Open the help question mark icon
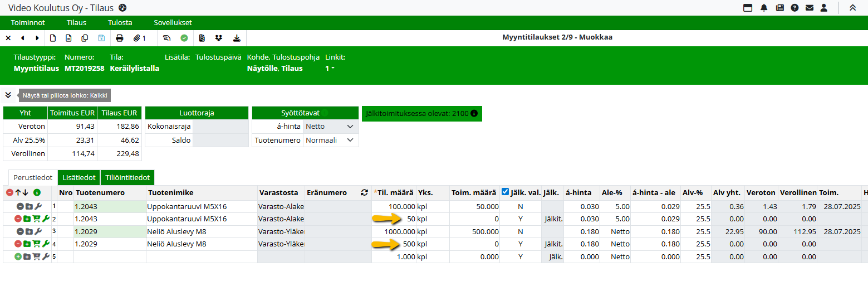Image resolution: width=868 pixels, height=281 pixels. [x=795, y=8]
